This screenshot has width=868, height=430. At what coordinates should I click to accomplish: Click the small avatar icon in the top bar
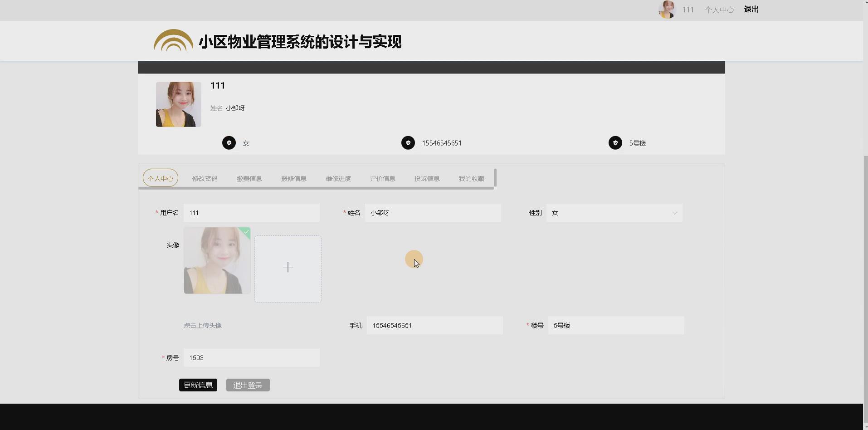click(666, 9)
